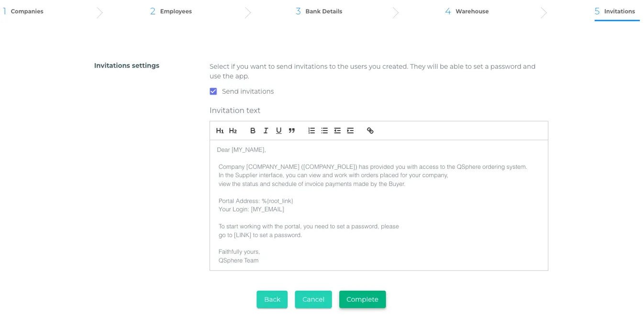
Task: Apply Heading 2 format in editor toolbar
Action: point(233,131)
